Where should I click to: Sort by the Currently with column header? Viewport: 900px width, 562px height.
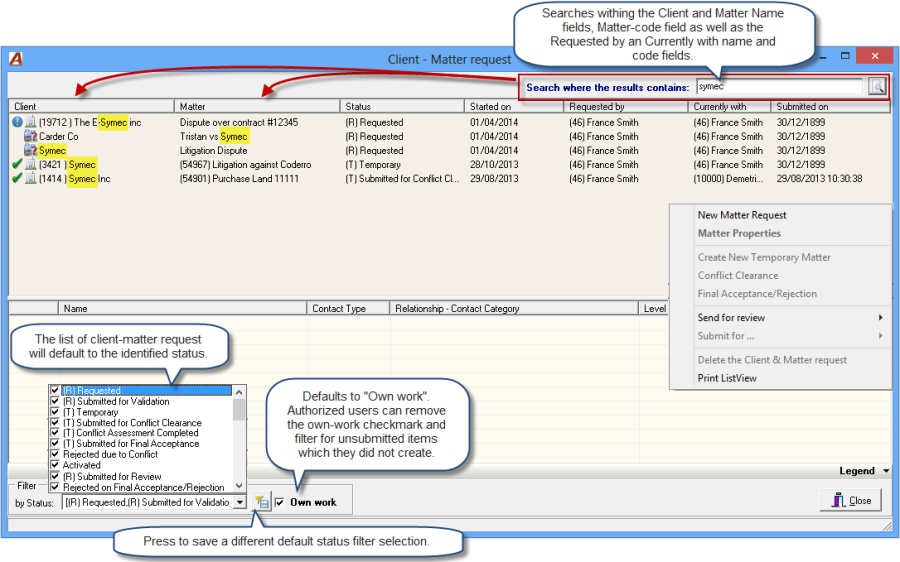point(730,106)
